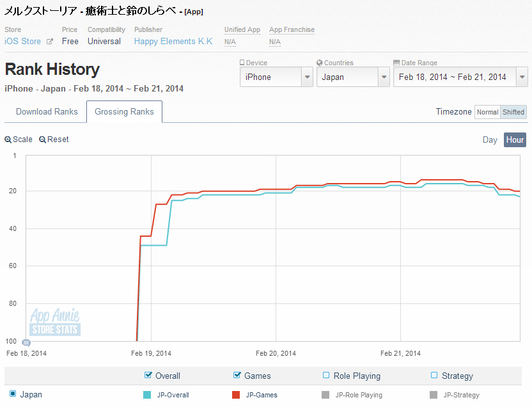532x407 pixels.
Task: Uncheck the Overall checkbox
Action: [148, 375]
